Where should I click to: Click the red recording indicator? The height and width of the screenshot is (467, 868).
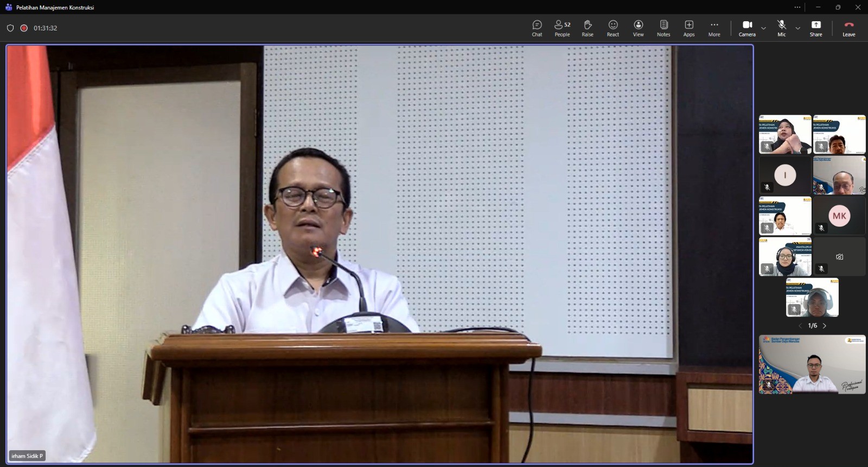point(24,28)
